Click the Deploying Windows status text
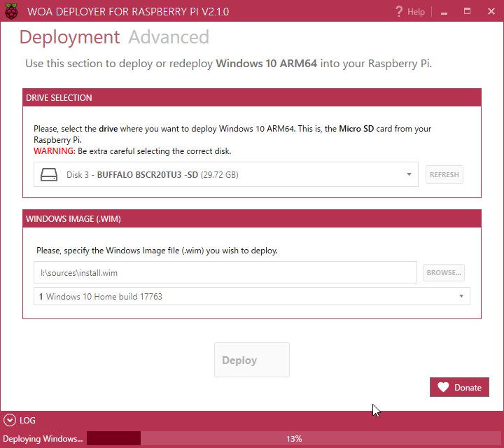This screenshot has width=504, height=448. pos(43,439)
